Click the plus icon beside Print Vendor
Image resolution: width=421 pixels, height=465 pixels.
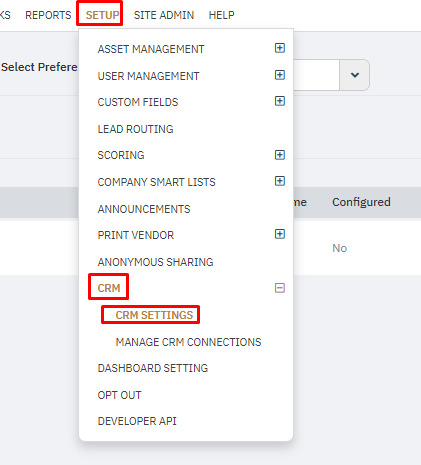tap(280, 234)
